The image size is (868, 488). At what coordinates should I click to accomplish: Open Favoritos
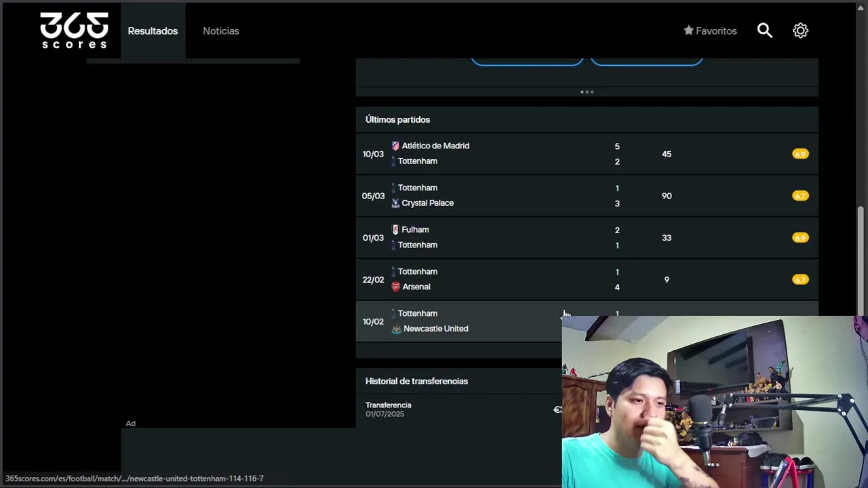coord(710,30)
